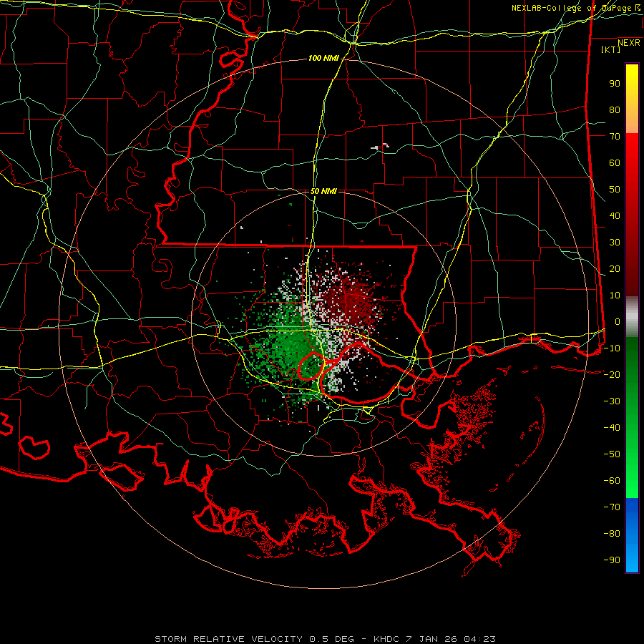Select the 70 value on the velocity scale

(615, 137)
